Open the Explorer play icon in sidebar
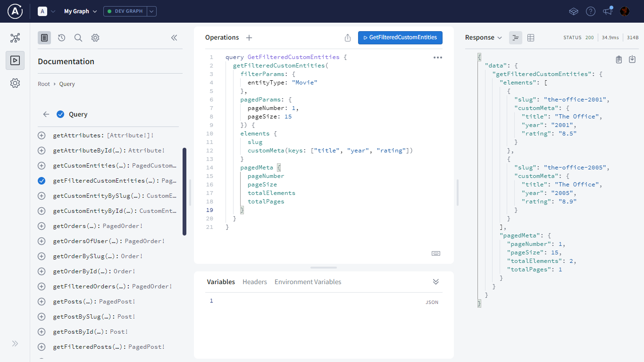 [x=15, y=60]
